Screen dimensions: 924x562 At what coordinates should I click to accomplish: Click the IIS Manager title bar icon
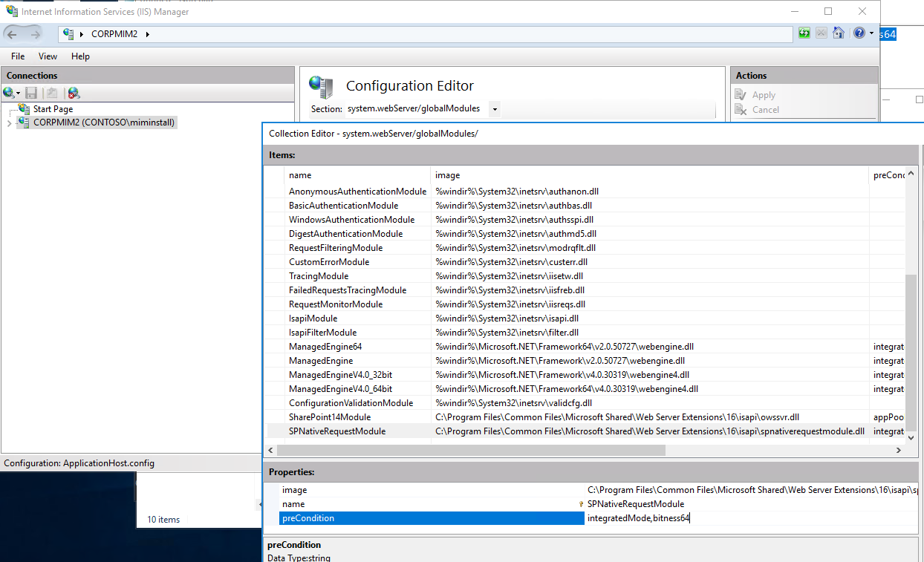coord(12,11)
